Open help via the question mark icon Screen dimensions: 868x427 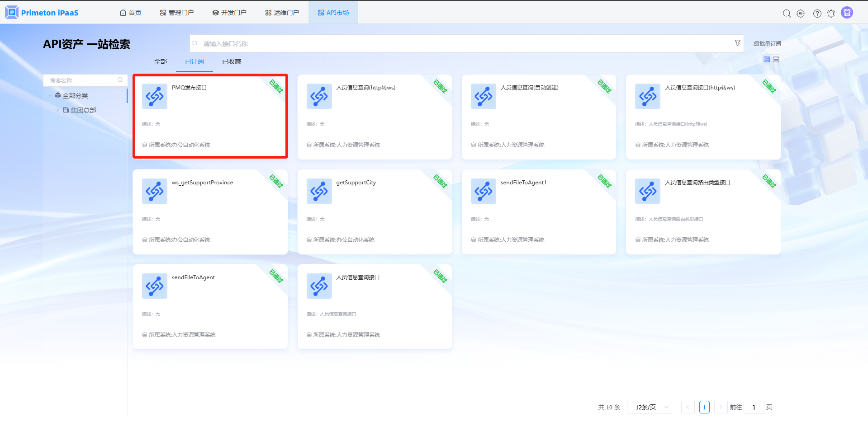(817, 14)
